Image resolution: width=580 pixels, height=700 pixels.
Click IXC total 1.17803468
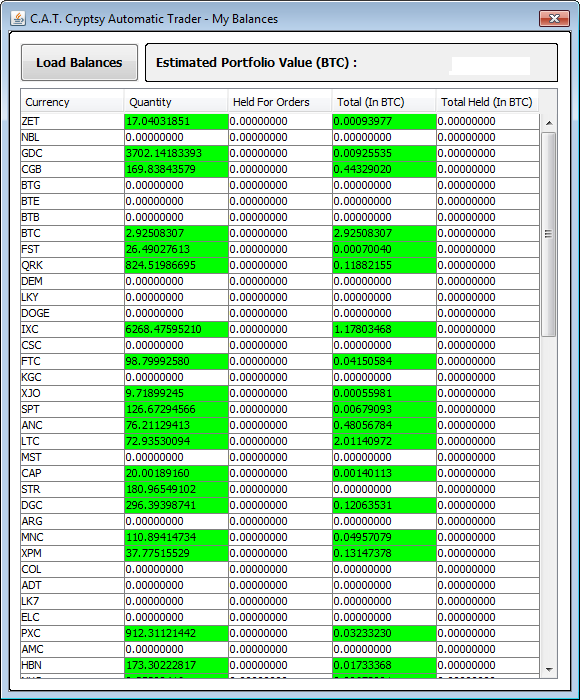[384, 329]
